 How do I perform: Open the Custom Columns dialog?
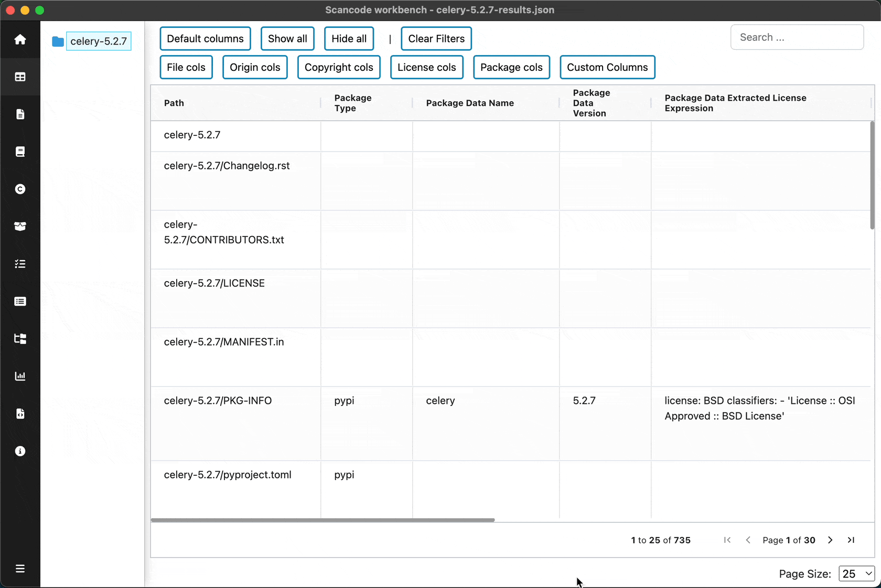[x=607, y=67]
